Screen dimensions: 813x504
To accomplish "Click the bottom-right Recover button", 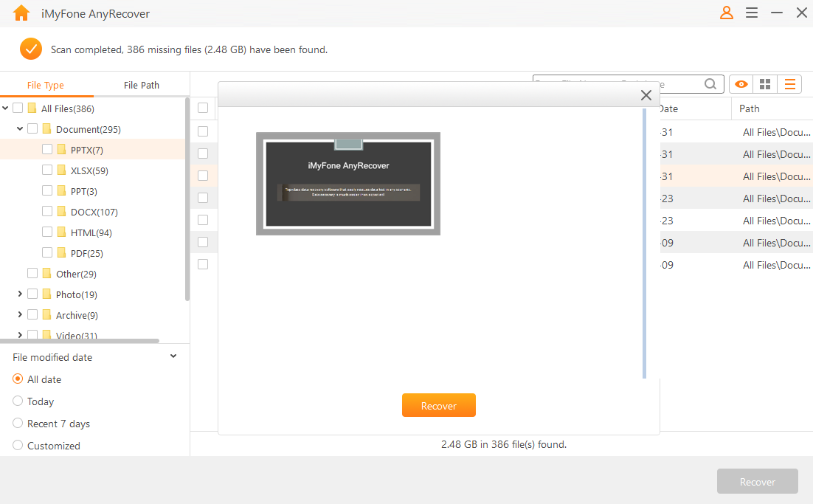I will pyautogui.click(x=757, y=481).
